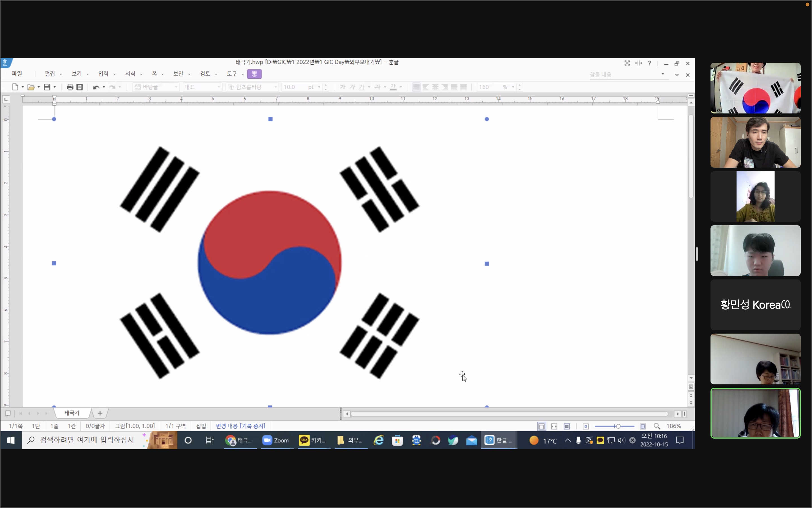Add a new document tab with plus
This screenshot has height=508, width=812.
(x=100, y=413)
